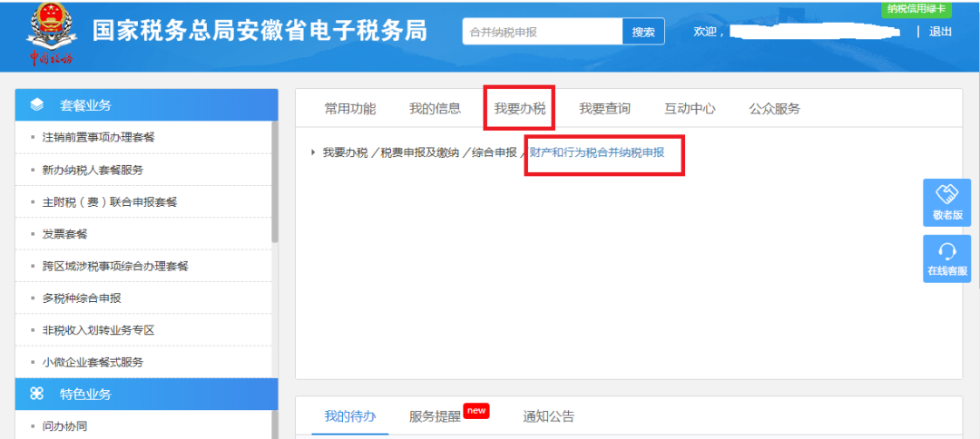Open 在线客服 headset icon button
The width and height of the screenshot is (980, 439).
946,259
